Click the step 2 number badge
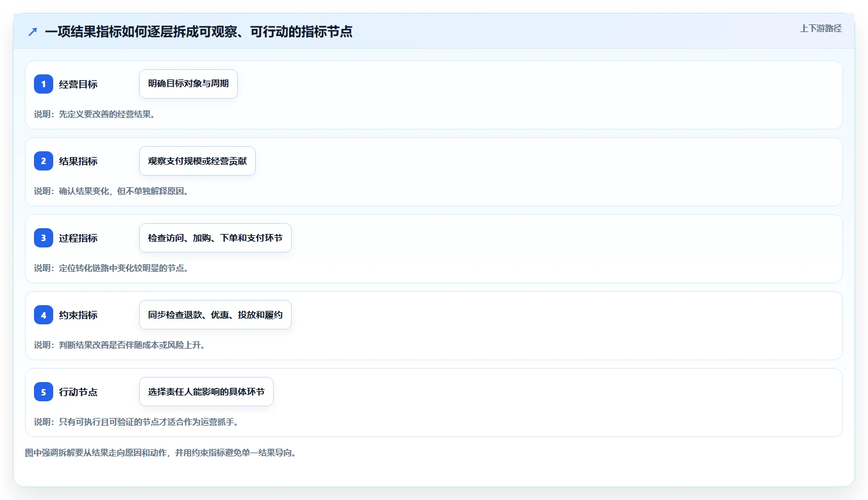868x500 pixels. point(44,161)
